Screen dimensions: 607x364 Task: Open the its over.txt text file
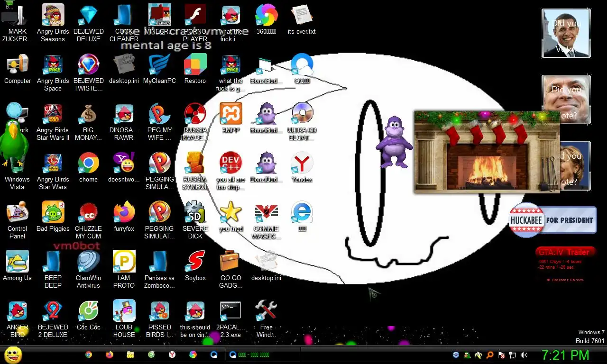point(302,20)
